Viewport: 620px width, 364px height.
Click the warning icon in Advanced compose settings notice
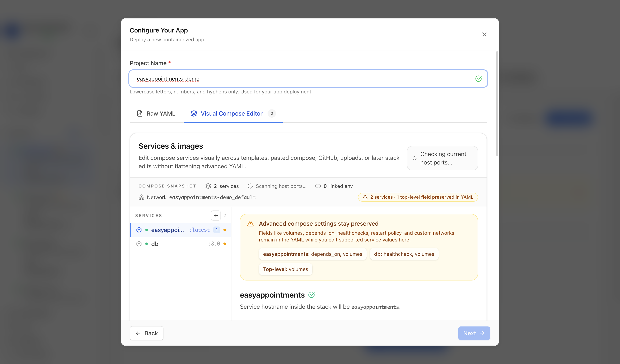(x=250, y=224)
